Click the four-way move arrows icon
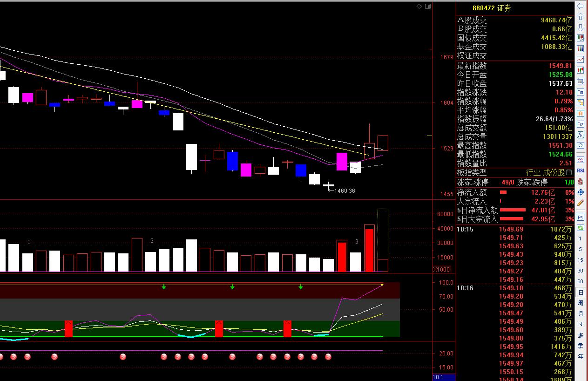This screenshot has height=381, width=588. 580,192
